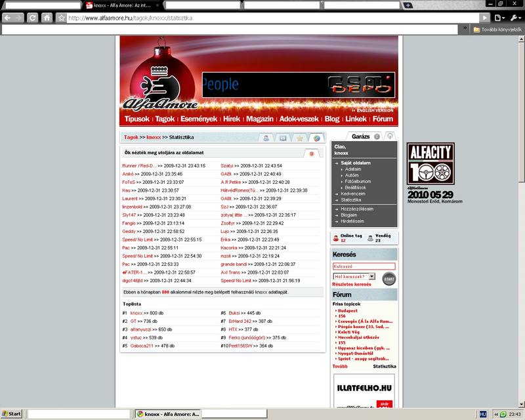
Task: Open the browser page menu dropdown
Action: click(501, 18)
